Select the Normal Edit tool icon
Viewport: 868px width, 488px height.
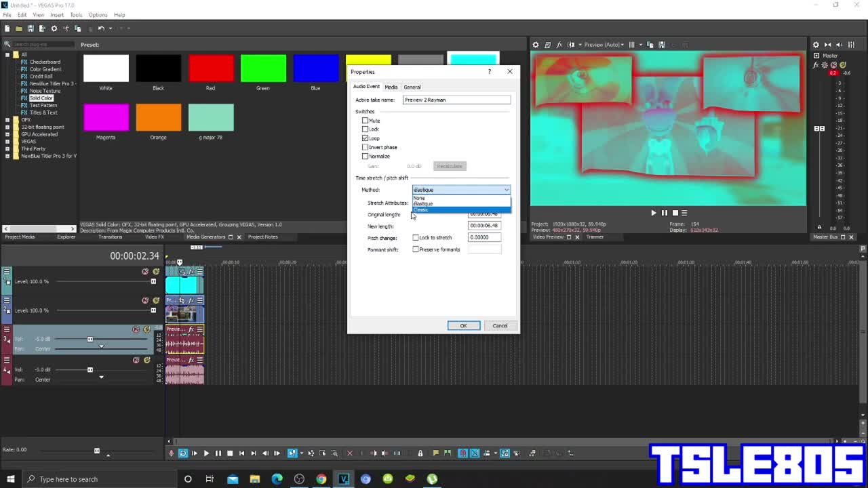(292, 453)
